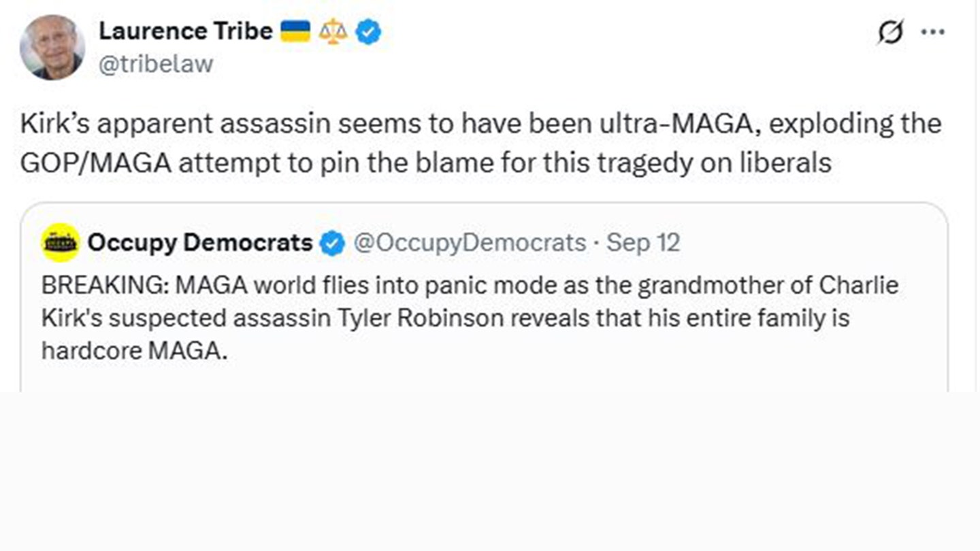Click the scales of justice emoji
The image size is (980, 551).
(333, 32)
